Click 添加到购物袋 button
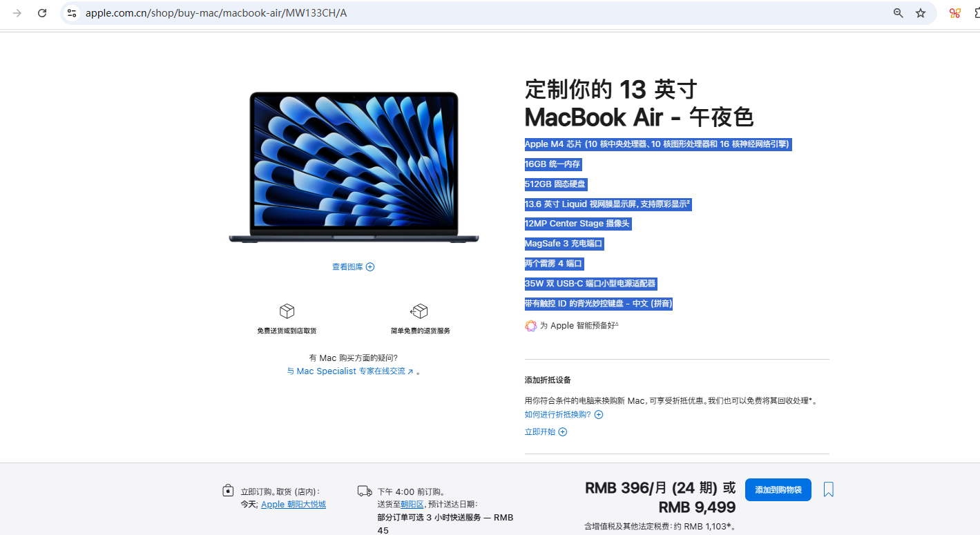Image resolution: width=980 pixels, height=535 pixels. coord(778,490)
